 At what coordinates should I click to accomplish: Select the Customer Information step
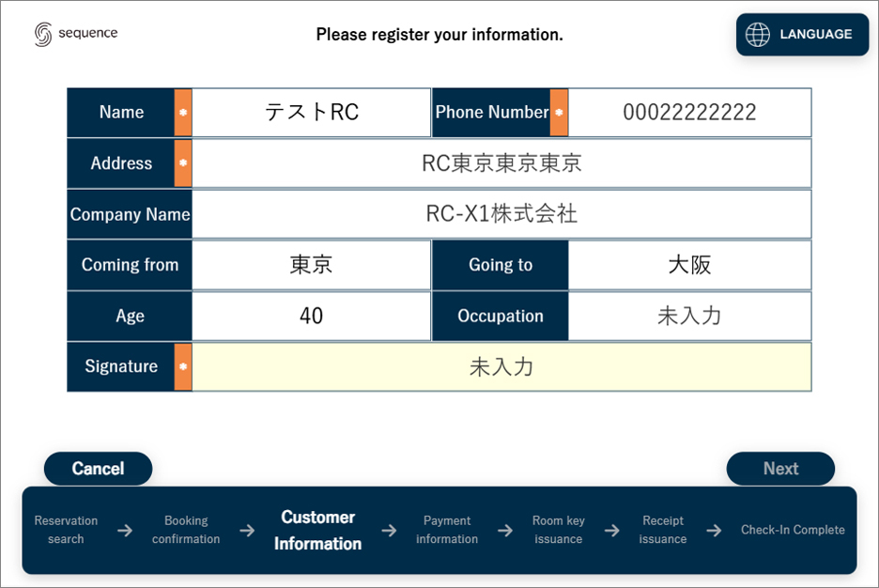coord(317,531)
